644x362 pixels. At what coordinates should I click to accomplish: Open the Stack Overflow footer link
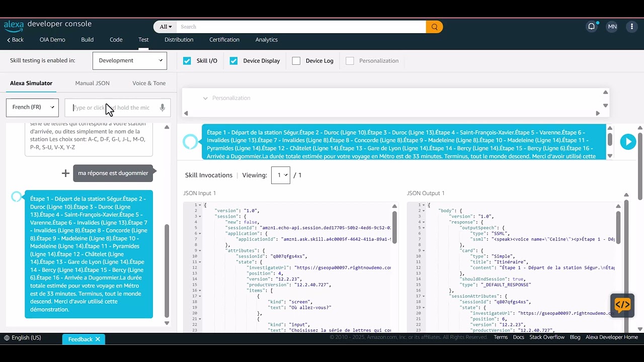[547, 337]
